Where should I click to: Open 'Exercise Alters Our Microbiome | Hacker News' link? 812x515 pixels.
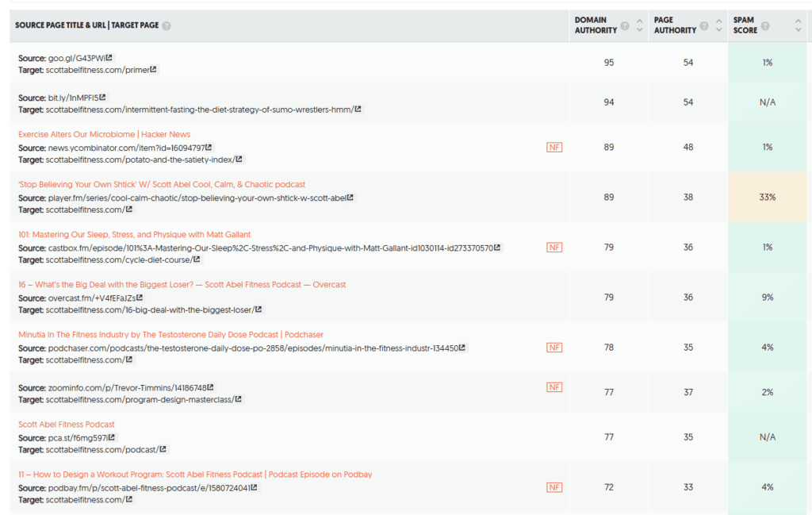pos(104,134)
